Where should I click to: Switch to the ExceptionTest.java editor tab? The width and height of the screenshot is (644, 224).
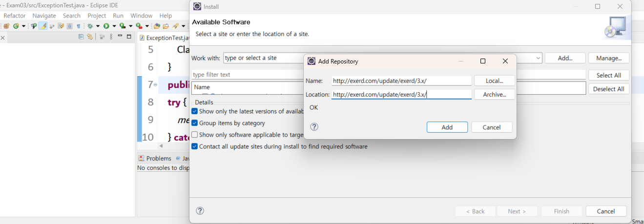164,38
